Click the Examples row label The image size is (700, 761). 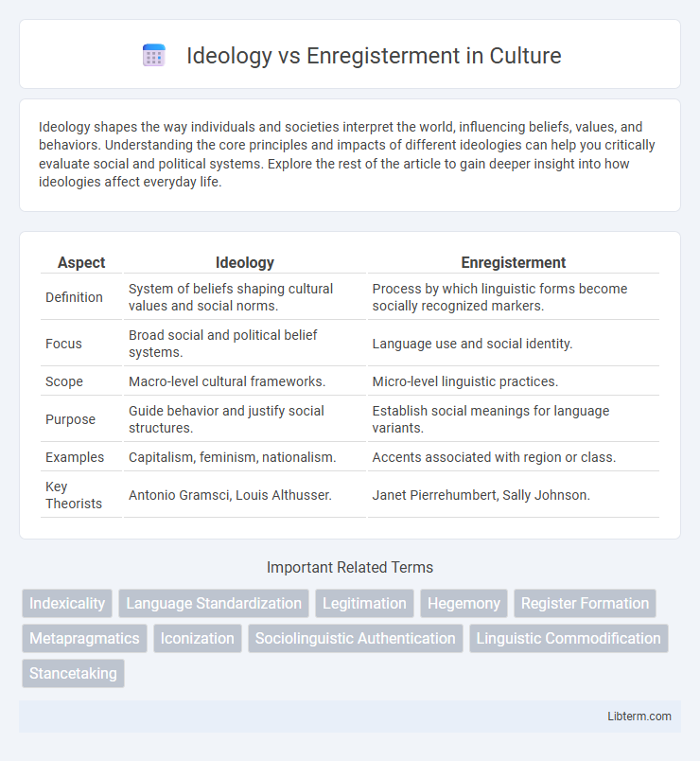point(72,457)
